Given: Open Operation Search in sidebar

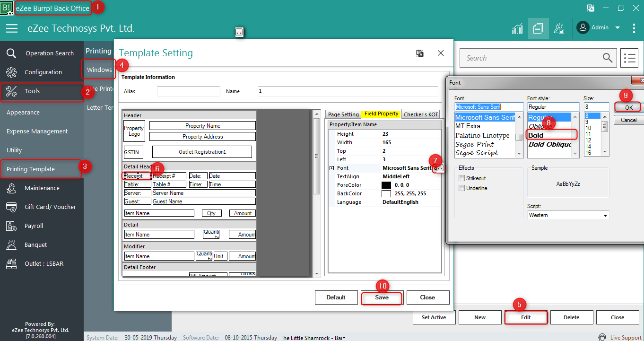Looking at the screenshot, I should [x=42, y=53].
